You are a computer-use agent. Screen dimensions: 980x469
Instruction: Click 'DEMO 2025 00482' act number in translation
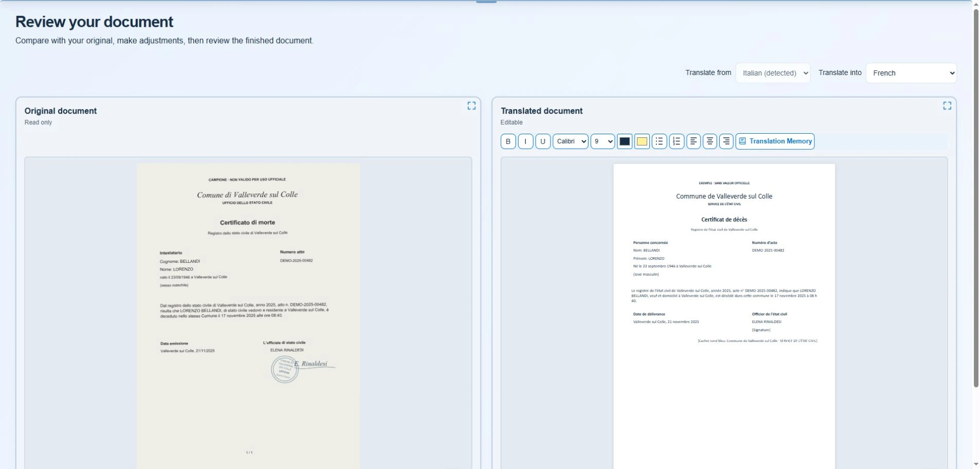[x=768, y=250]
